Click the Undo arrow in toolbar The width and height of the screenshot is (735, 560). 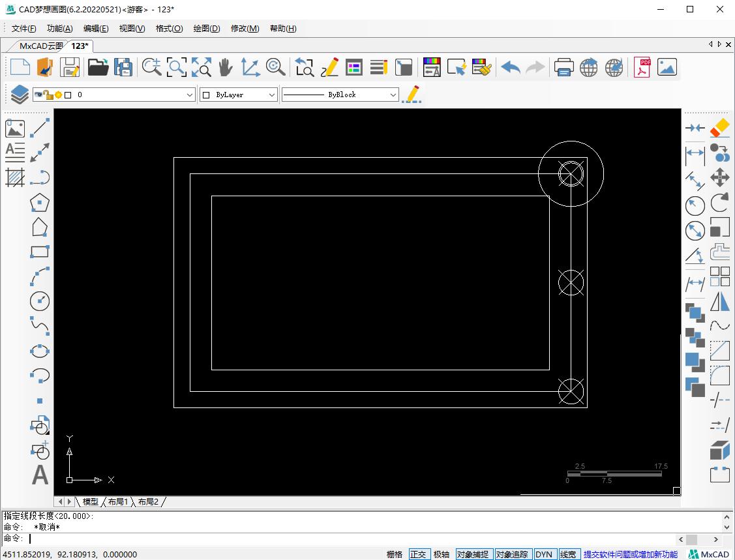pos(511,67)
